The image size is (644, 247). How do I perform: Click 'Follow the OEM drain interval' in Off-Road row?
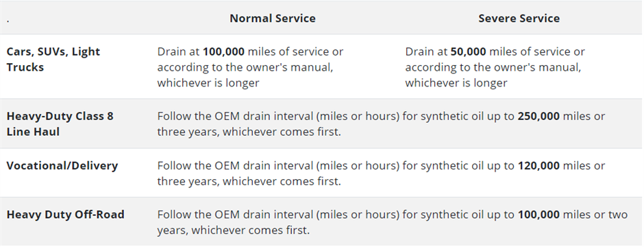(x=236, y=215)
